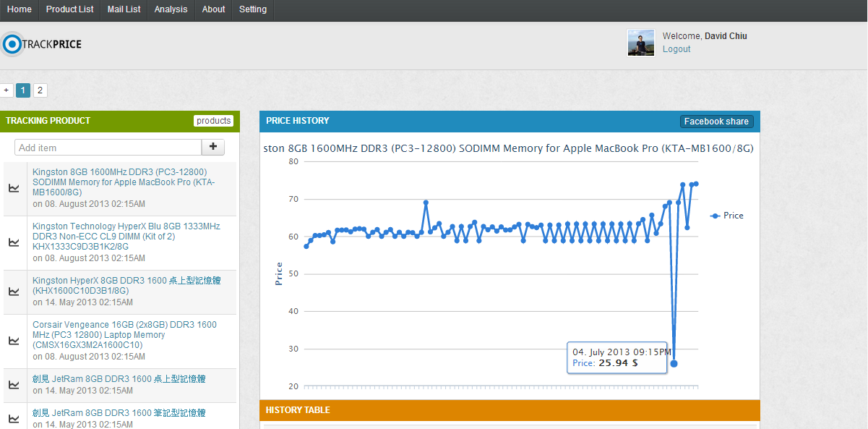868x429 pixels.
Task: Open the Setting menu
Action: (x=253, y=9)
